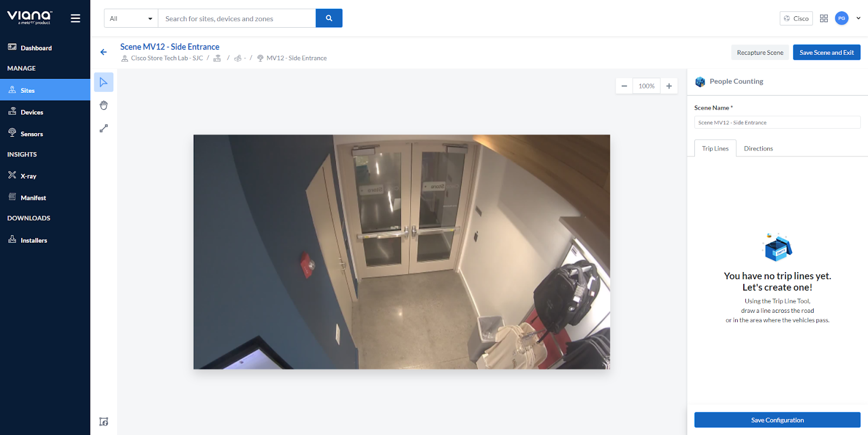Select the Trip Line drawing tool
This screenshot has width=868, height=435.
click(104, 129)
